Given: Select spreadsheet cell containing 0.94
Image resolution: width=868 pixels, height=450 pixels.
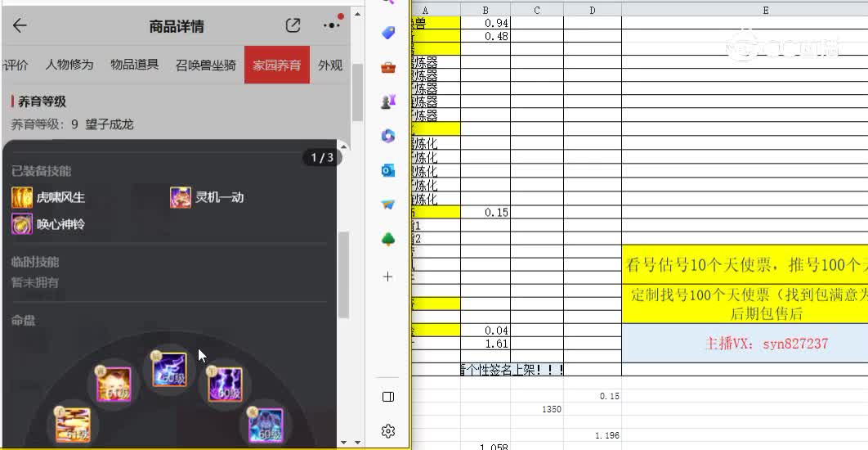Looking at the screenshot, I should point(485,23).
